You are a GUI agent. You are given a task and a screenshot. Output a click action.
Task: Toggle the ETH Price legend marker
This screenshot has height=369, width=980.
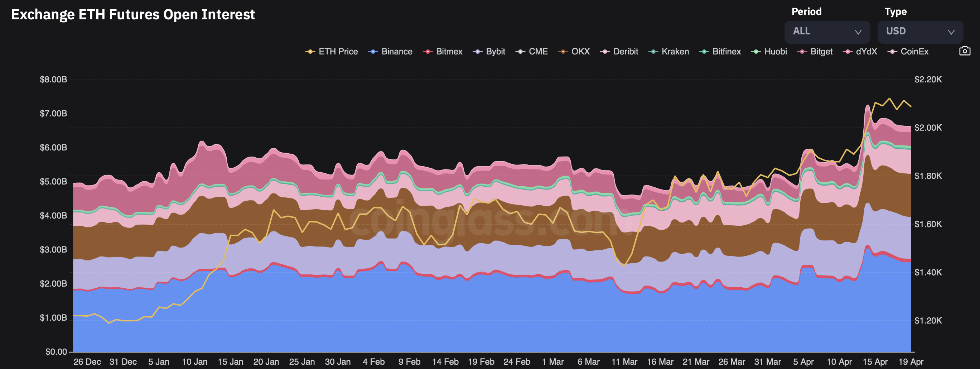click(310, 52)
